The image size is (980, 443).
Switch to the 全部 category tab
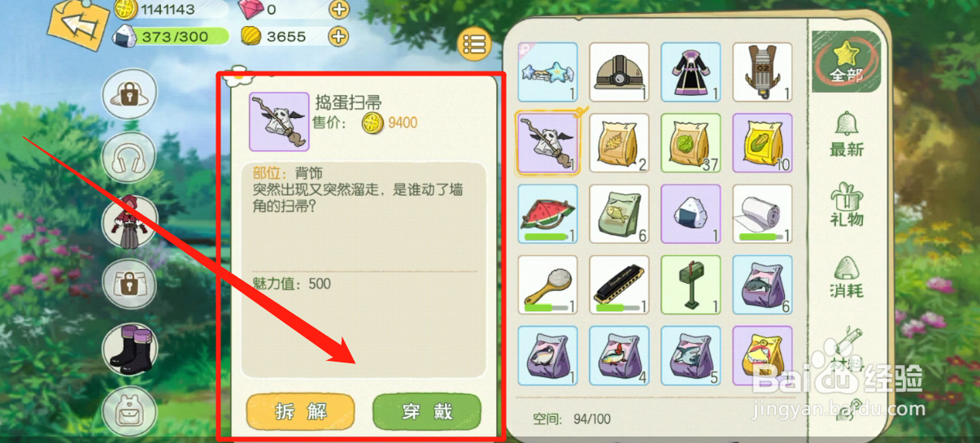coord(846,62)
